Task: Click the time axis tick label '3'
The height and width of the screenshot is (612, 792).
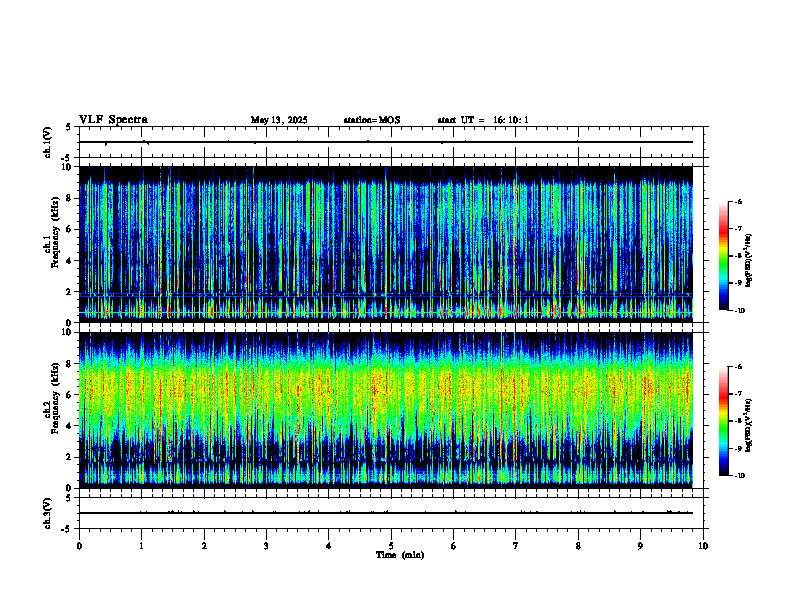Action: pyautogui.click(x=266, y=546)
